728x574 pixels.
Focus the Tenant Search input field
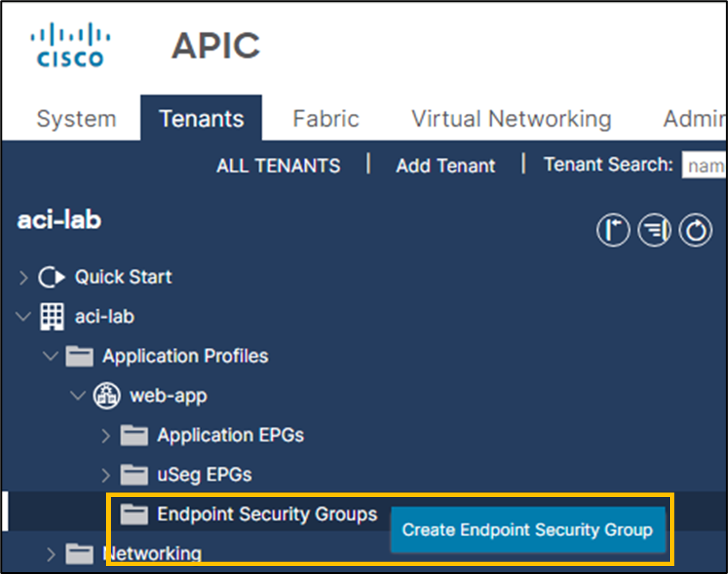pos(704,165)
